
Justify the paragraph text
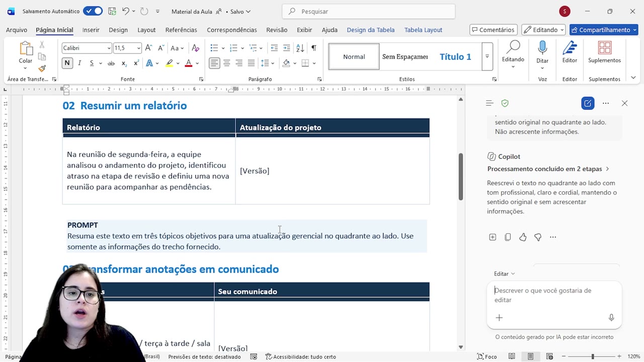(251, 63)
